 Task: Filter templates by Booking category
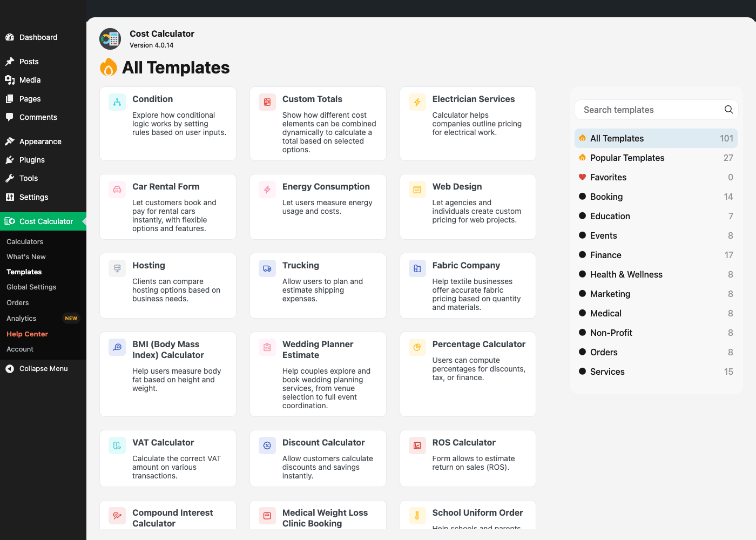point(656,197)
